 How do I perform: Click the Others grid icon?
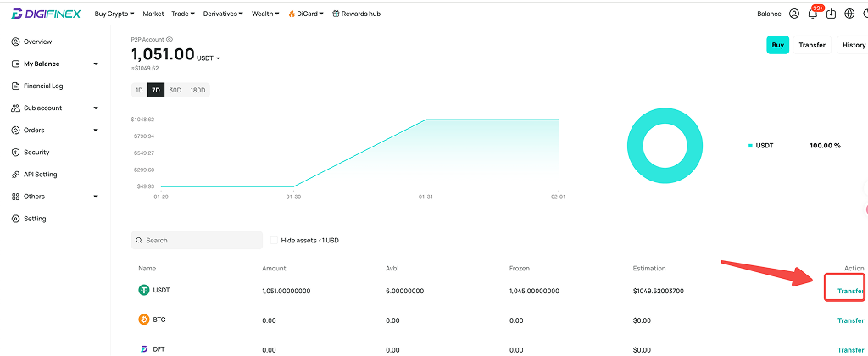click(x=15, y=197)
